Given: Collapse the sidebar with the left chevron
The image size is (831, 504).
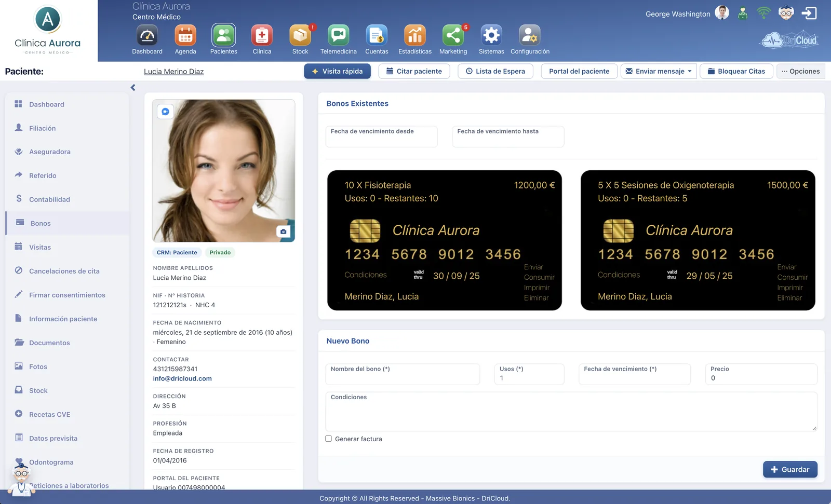Looking at the screenshot, I should [133, 88].
